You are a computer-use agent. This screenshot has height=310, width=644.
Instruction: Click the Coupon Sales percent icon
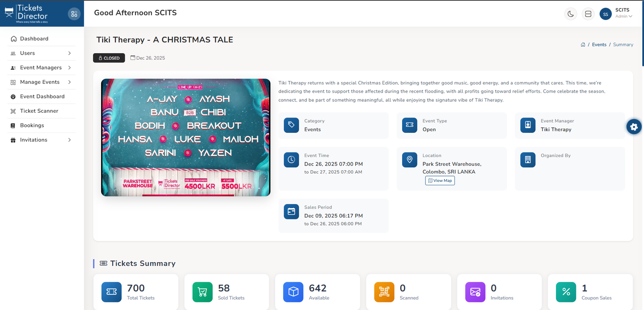coord(566,292)
